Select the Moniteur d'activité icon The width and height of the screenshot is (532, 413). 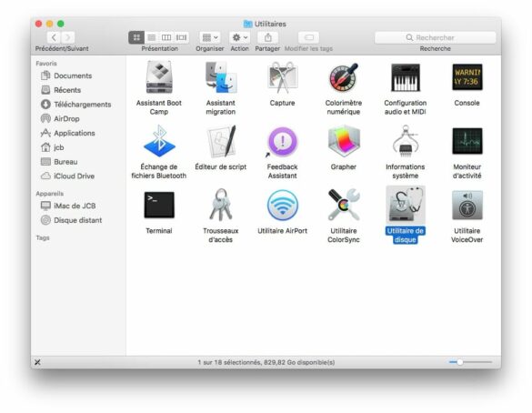click(467, 141)
